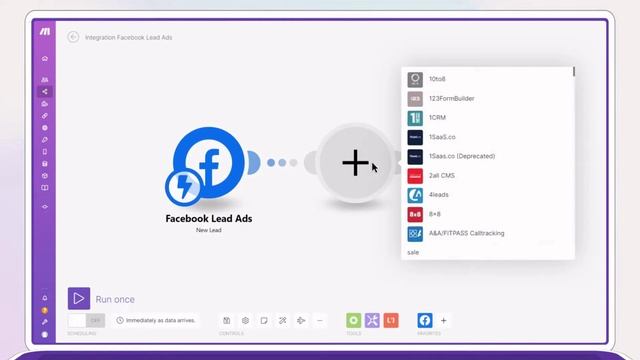640x360 pixels.
Task: Open the Resource hub book icon in sidebar
Action: [45, 188]
